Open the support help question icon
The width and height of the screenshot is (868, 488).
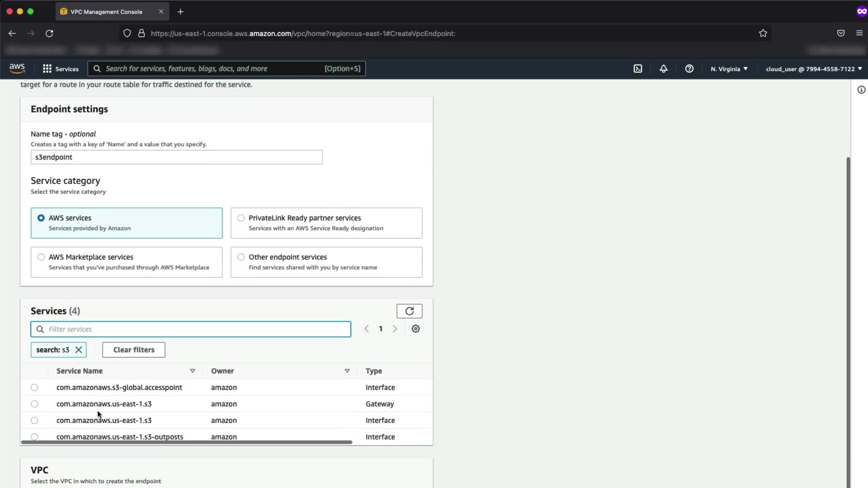[x=689, y=69]
